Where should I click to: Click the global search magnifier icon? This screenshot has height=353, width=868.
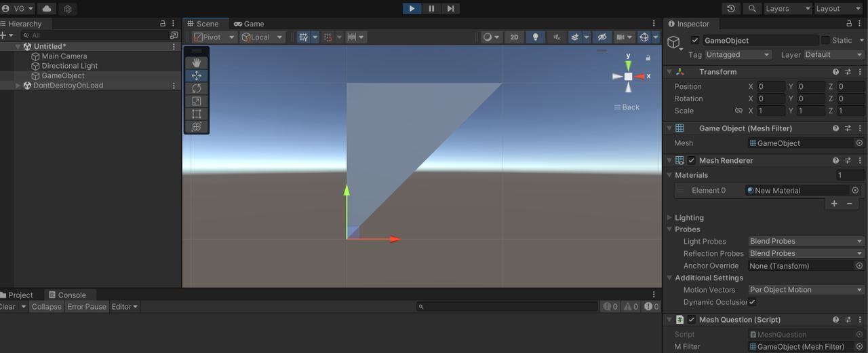tap(752, 9)
